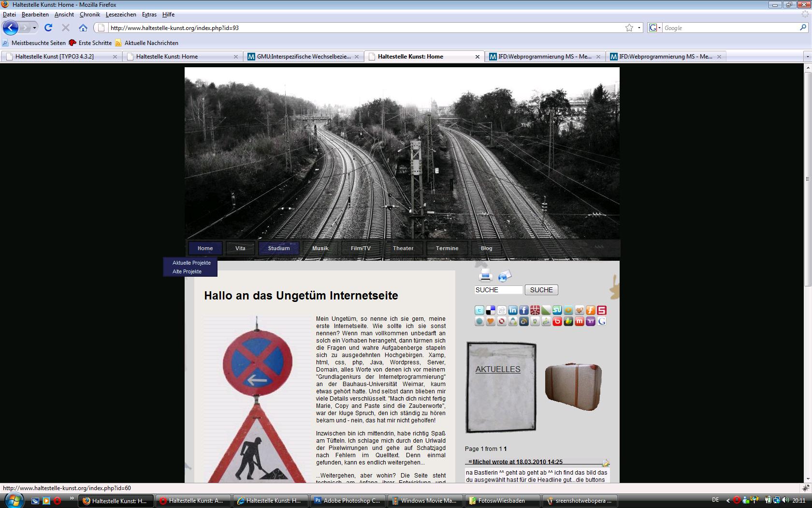Expand the list-all-tabs dropdown arrow
This screenshot has width=812, height=508.
807,57
